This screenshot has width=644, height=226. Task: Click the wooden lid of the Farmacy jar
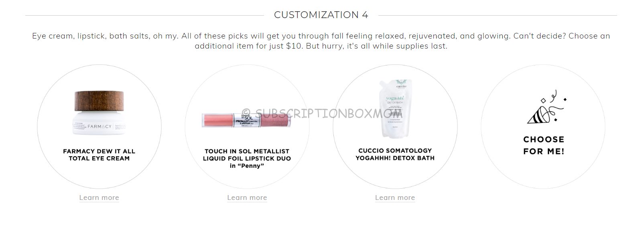[x=99, y=101]
